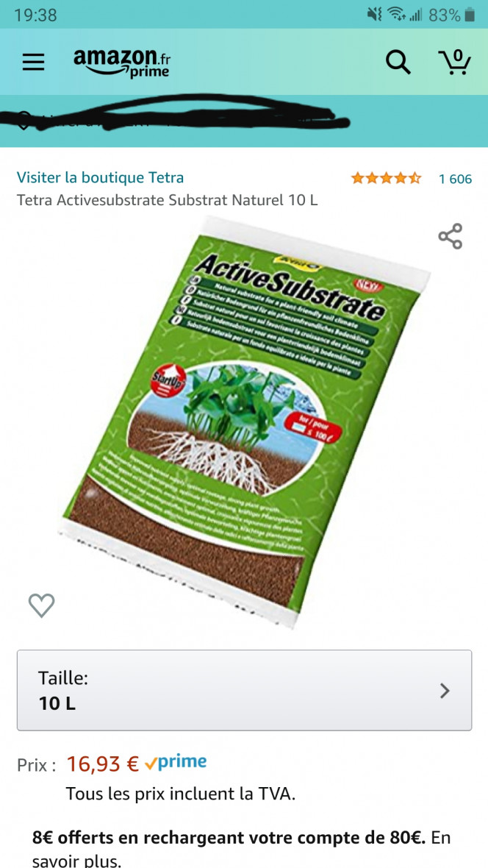Visit the Tetra boutique link

100,178
